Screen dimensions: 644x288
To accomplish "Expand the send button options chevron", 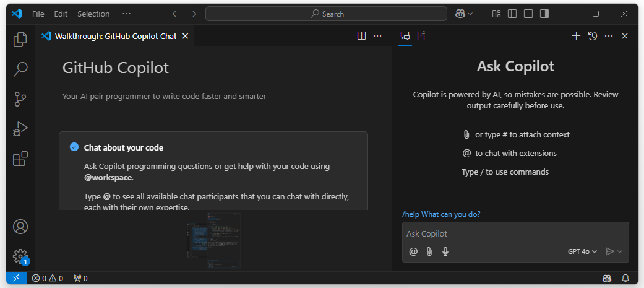I will [x=620, y=251].
